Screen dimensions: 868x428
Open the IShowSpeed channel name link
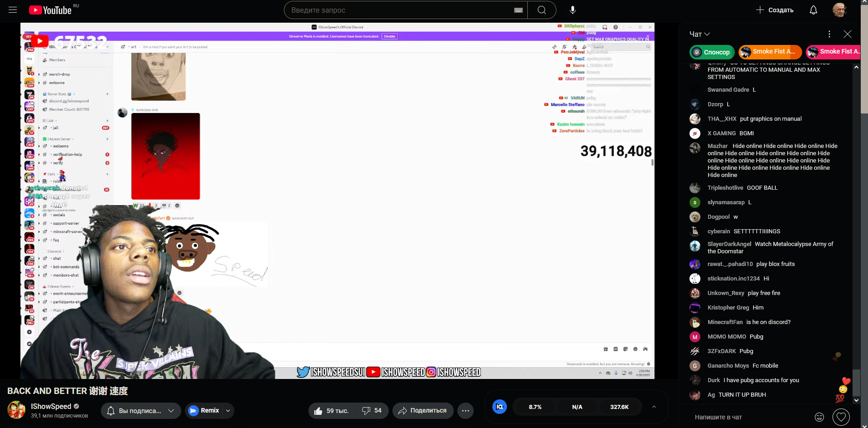[x=51, y=406]
